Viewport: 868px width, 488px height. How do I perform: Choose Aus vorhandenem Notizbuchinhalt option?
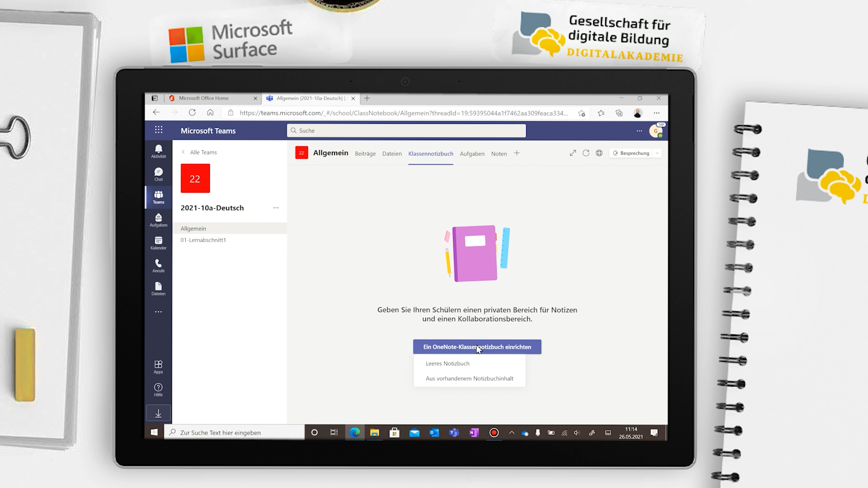pyautogui.click(x=469, y=379)
